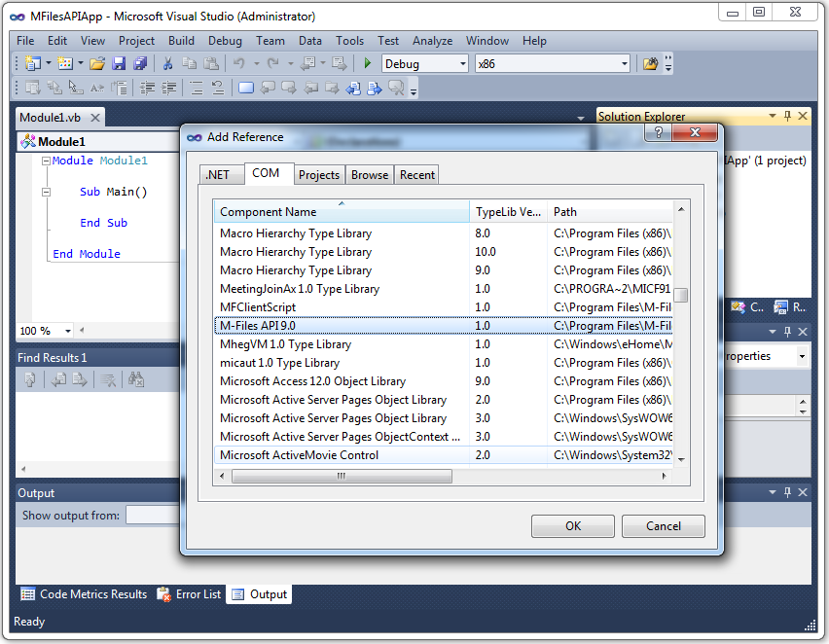Select the Code Metrics Results bottom tab

tap(84, 594)
